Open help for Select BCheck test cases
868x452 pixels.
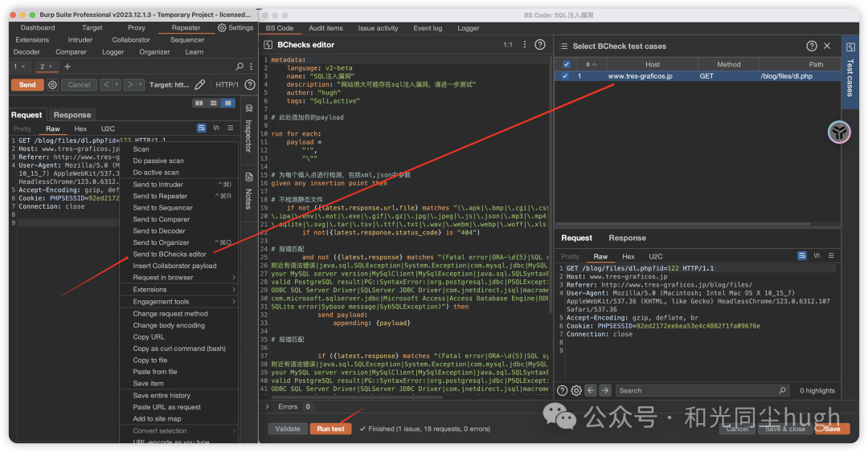pos(812,46)
